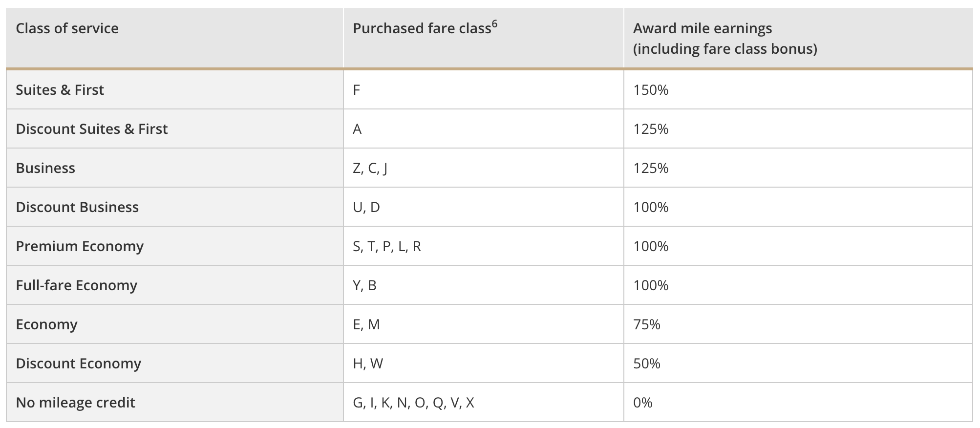Click the 150% award earnings value
The height and width of the screenshot is (428, 980).
[650, 90]
